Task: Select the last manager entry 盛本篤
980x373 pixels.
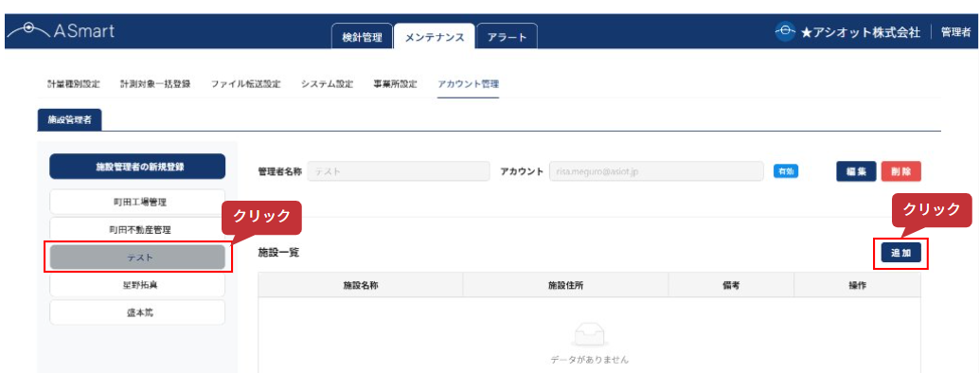Action: click(x=137, y=312)
